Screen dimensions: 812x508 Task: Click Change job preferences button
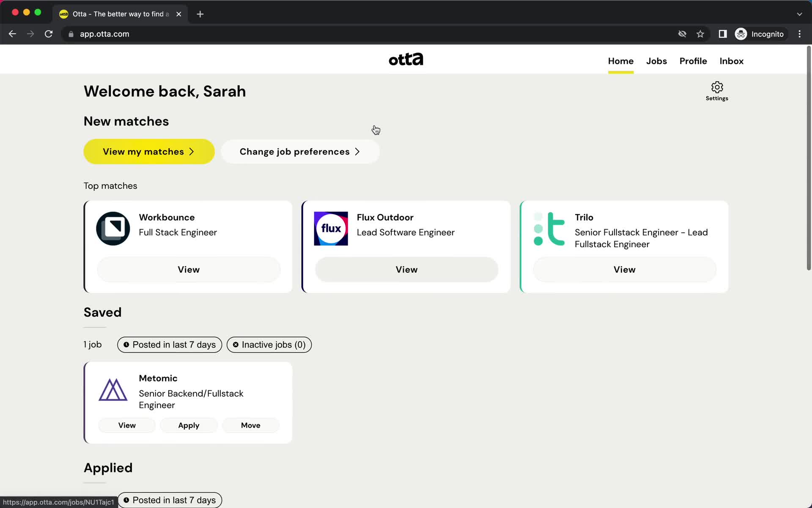(300, 152)
